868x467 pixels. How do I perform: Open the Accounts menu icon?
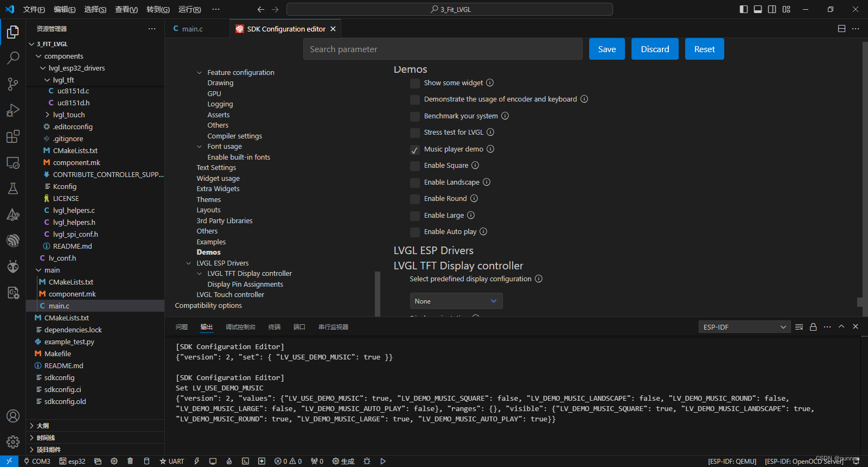(x=13, y=416)
